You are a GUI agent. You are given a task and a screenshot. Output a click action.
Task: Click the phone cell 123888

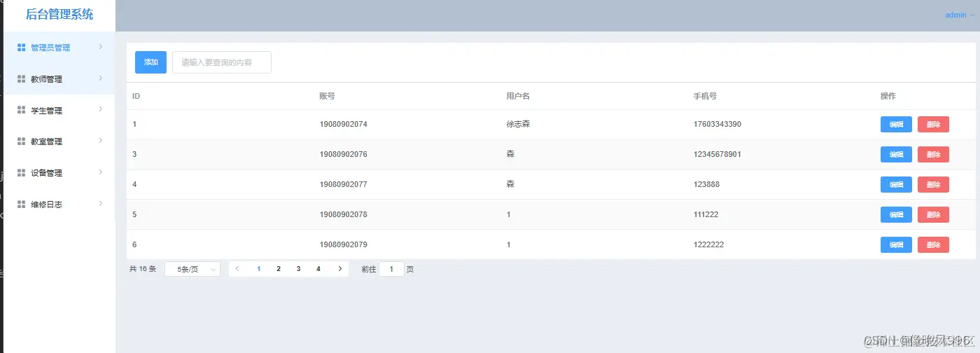pyautogui.click(x=706, y=185)
